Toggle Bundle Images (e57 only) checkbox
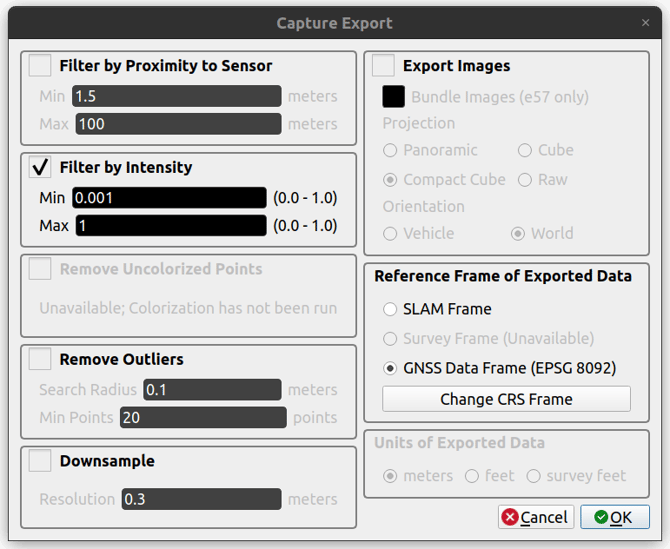Image resolution: width=670 pixels, height=549 pixels. 394,97
